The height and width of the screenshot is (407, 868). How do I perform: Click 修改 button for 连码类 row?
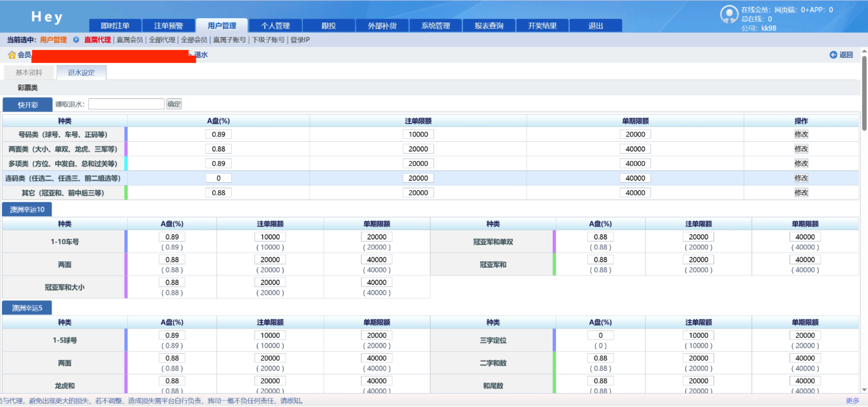click(801, 178)
